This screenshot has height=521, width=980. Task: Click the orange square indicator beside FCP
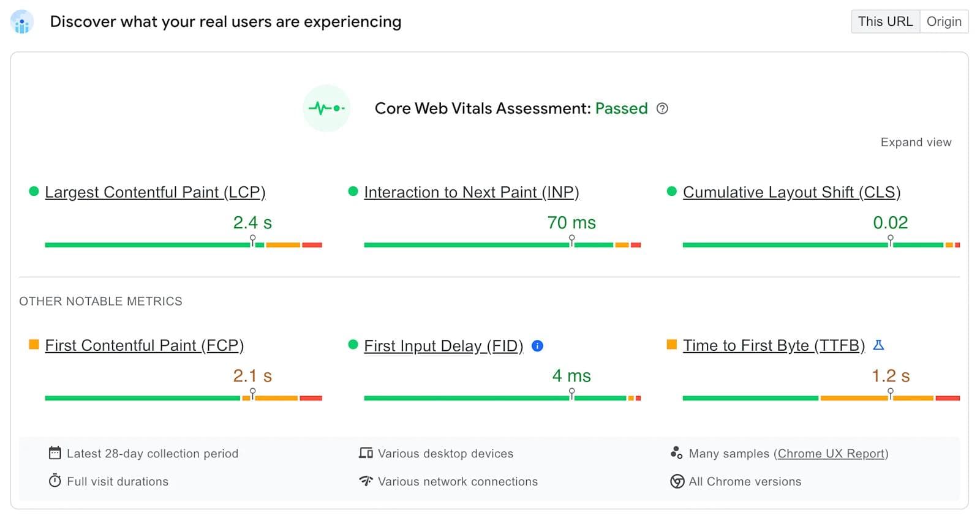pos(33,345)
